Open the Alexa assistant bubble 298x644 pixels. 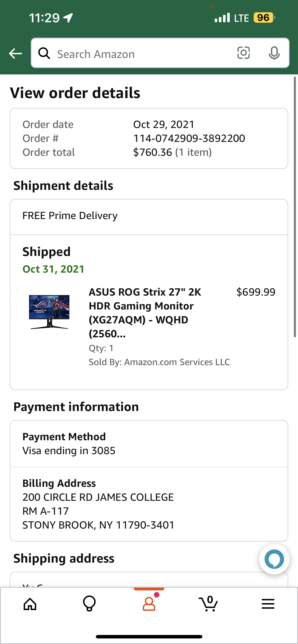[x=274, y=559]
